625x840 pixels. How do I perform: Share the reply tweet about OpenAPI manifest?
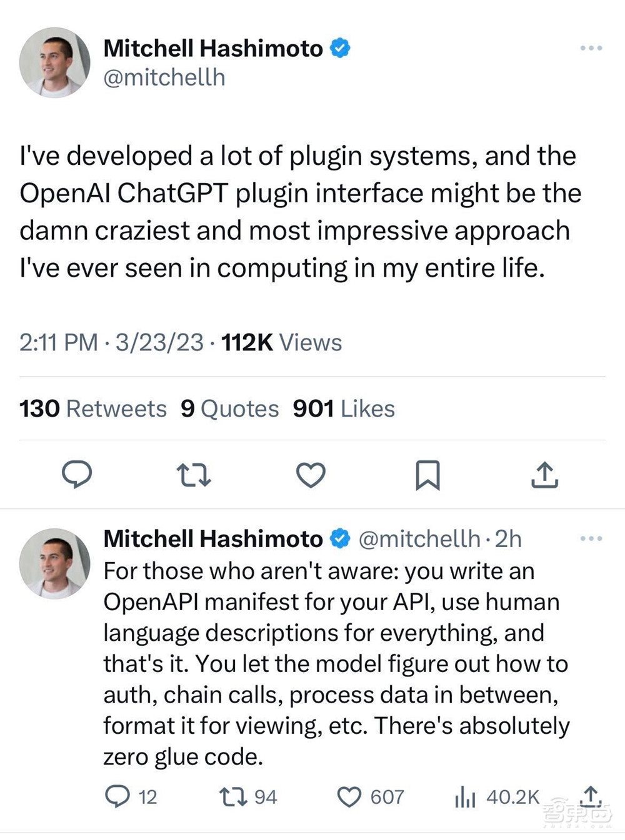[x=591, y=794]
